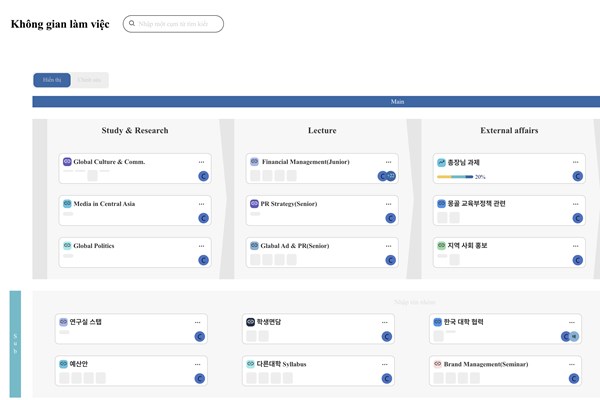Click the avatar on 예산안 card
Image resolution: width=600 pixels, height=400 pixels.
[199, 379]
